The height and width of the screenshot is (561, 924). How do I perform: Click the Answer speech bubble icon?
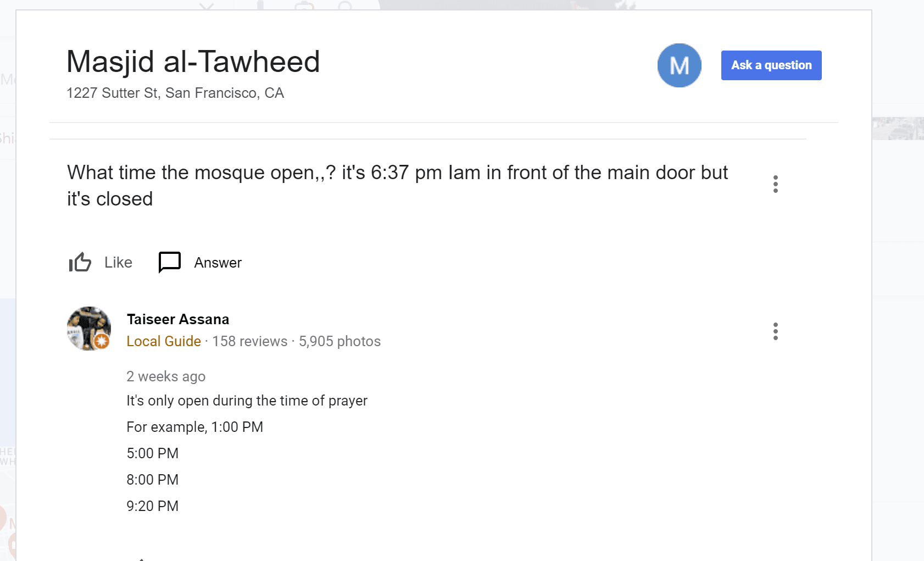click(169, 262)
